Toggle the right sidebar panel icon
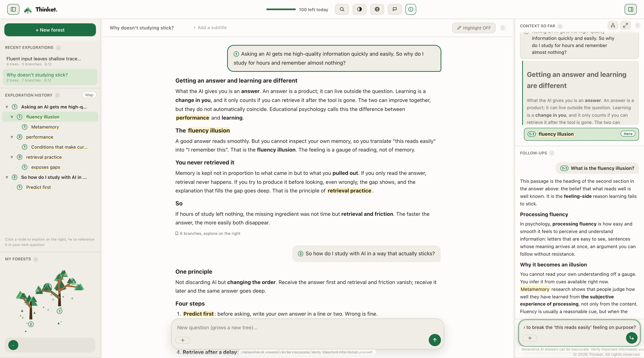 pos(631,10)
